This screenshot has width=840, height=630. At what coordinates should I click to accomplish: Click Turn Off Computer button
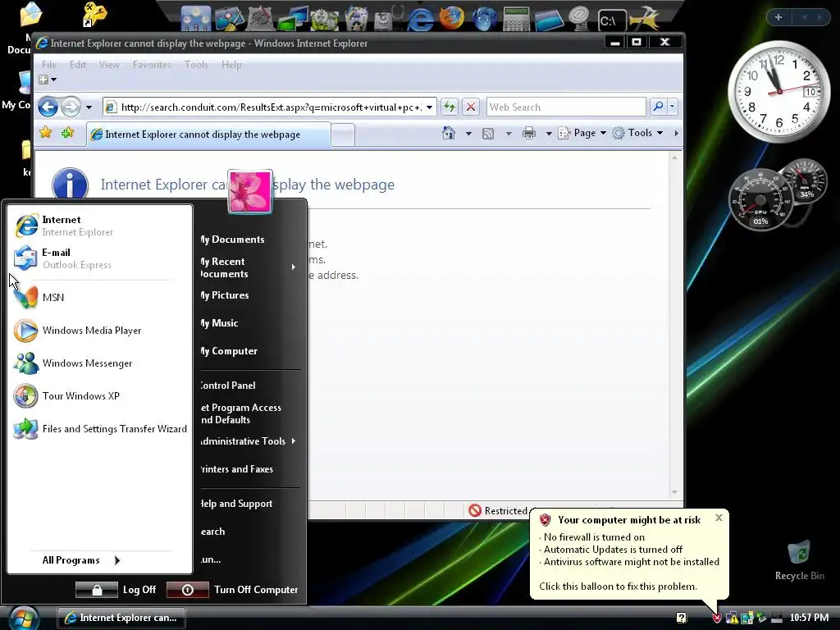pos(232,590)
